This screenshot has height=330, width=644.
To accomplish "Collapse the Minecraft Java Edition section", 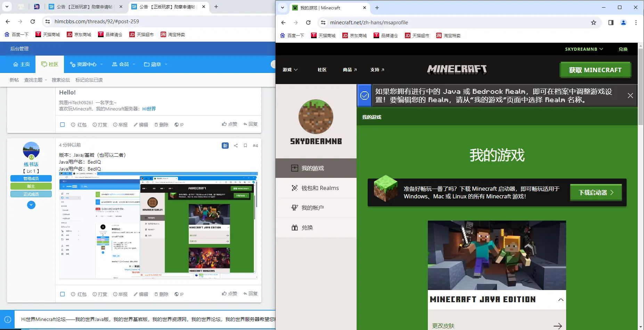I will click(x=561, y=299).
